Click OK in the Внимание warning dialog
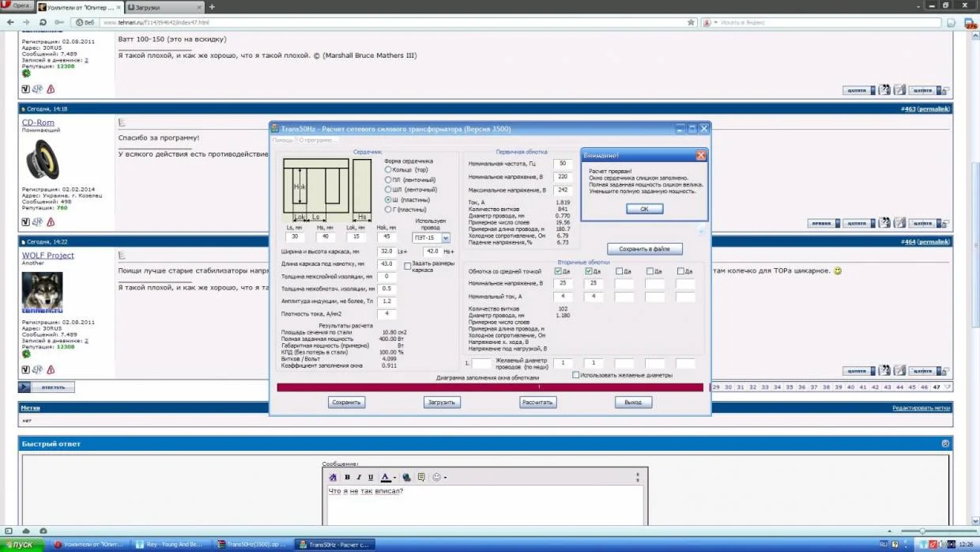Image resolution: width=980 pixels, height=552 pixels. click(x=644, y=209)
